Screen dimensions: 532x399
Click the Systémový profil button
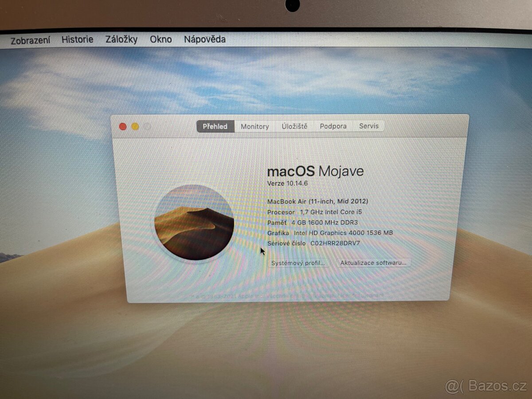point(298,262)
